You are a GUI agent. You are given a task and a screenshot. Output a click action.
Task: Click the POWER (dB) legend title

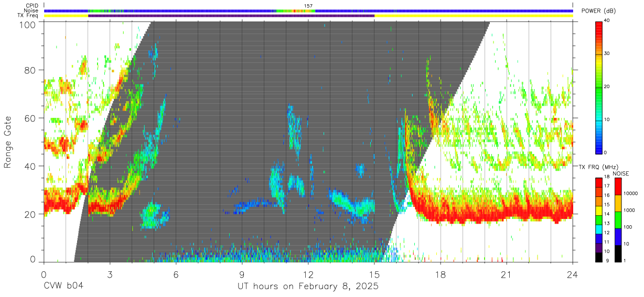(x=599, y=11)
